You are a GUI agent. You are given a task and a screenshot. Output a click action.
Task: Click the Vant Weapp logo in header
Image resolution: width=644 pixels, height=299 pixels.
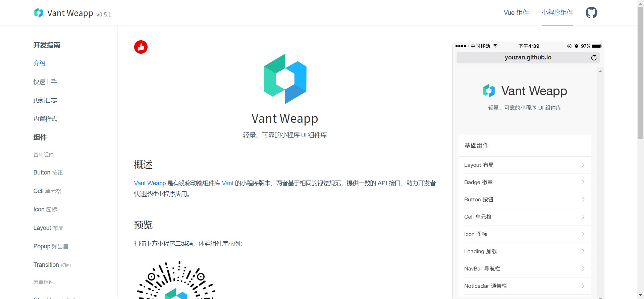click(x=39, y=13)
